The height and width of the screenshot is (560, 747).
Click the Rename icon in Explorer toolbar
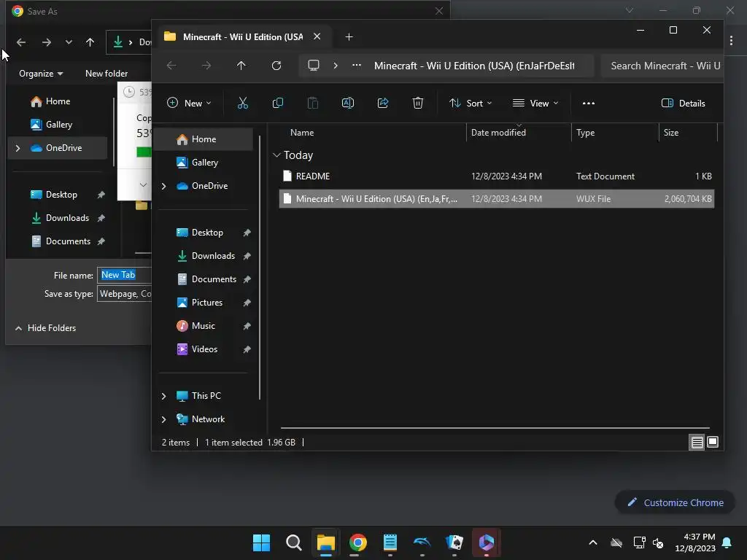click(348, 104)
